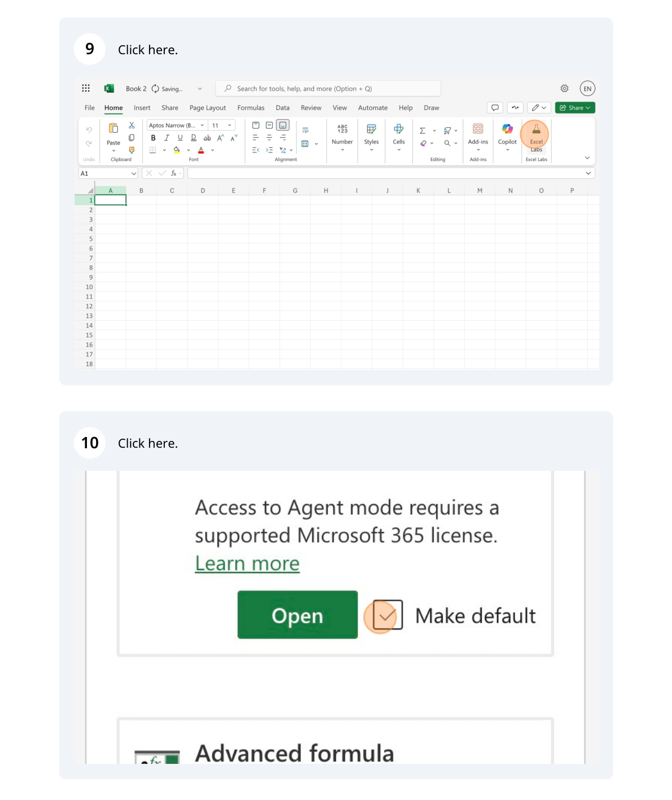Image resolution: width=672 pixels, height=800 pixels.
Task: Click the Italic formatting icon
Action: click(x=167, y=138)
